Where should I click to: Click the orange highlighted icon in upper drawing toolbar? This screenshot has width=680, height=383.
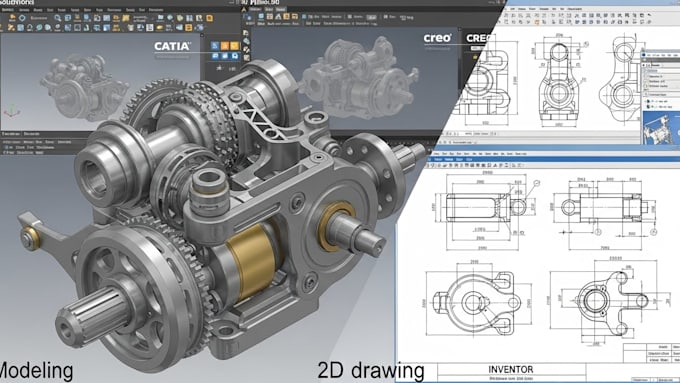(537, 22)
